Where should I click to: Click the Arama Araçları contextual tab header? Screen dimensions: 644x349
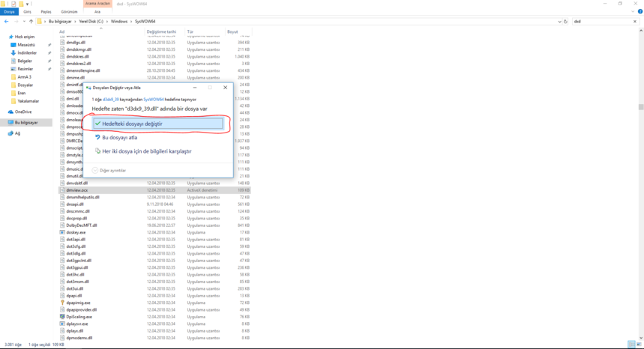coord(97,4)
